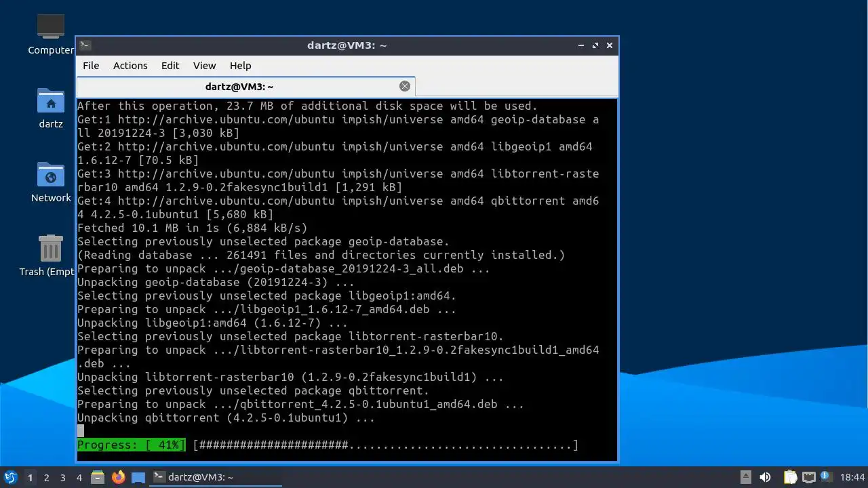This screenshot has width=868, height=488.
Task: Click the 'Get:1 http://archive.ubuntu.com' line
Action: [x=338, y=126]
